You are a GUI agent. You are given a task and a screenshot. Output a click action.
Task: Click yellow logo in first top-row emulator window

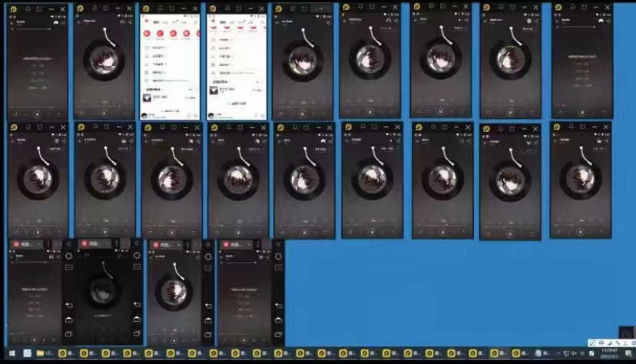click(13, 9)
